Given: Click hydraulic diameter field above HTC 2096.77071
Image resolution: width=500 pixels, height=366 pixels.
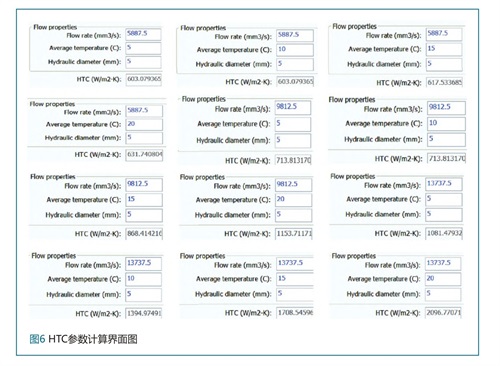Looking at the screenshot, I should tap(443, 294).
